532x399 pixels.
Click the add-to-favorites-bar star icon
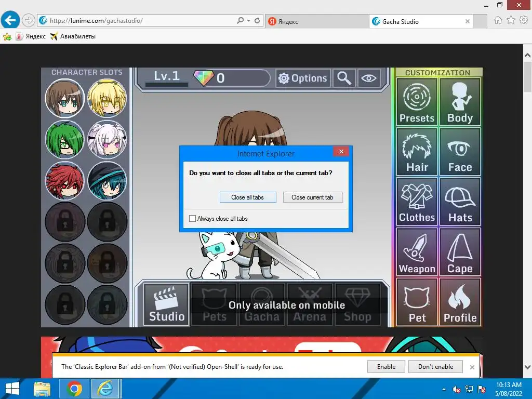point(7,36)
